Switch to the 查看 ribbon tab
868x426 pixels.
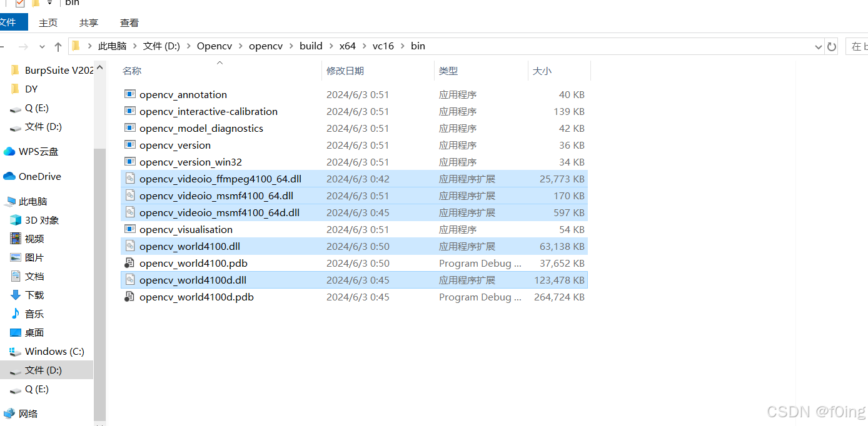point(129,22)
